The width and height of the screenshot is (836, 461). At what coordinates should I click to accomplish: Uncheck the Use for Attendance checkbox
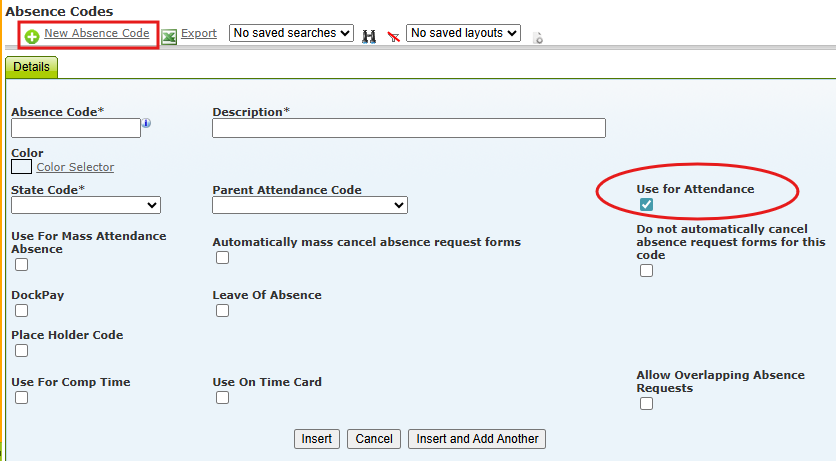point(646,204)
